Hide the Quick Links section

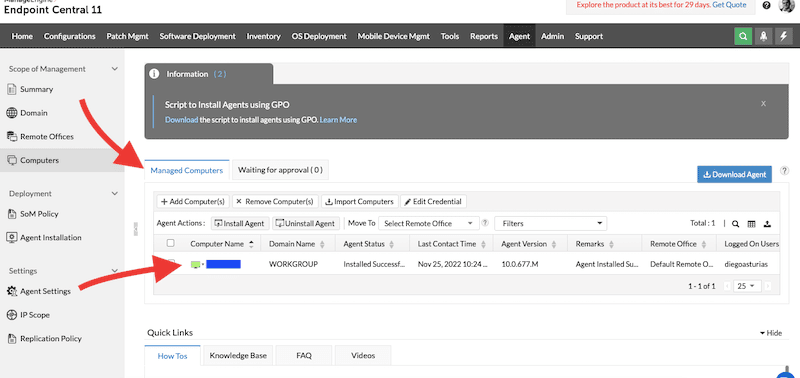(770, 333)
